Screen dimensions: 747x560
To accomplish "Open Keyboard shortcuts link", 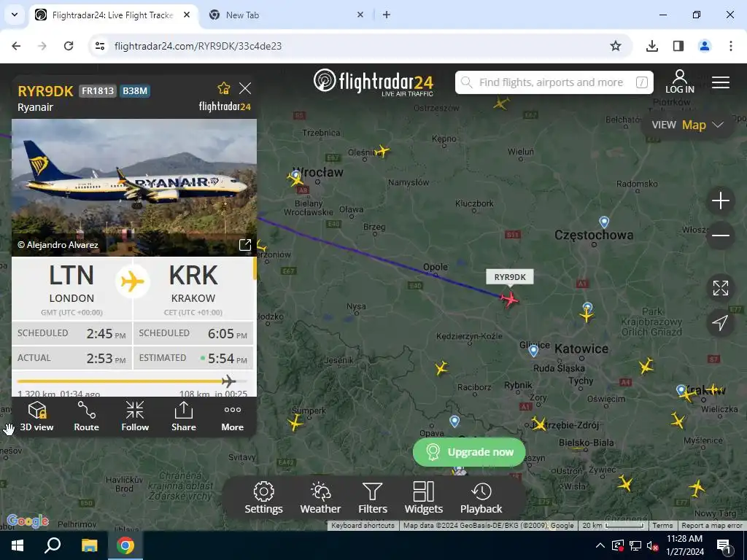I will coord(363,526).
